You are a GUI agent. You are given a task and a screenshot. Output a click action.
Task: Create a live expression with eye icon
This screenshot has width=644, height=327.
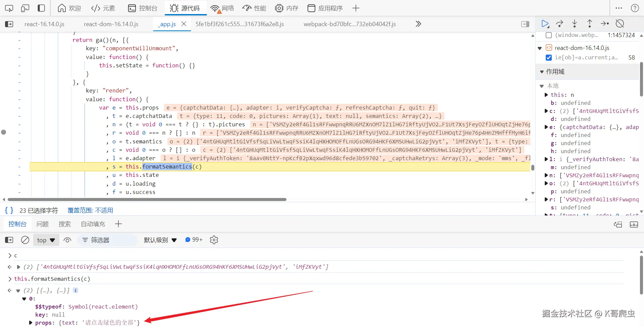point(67,240)
